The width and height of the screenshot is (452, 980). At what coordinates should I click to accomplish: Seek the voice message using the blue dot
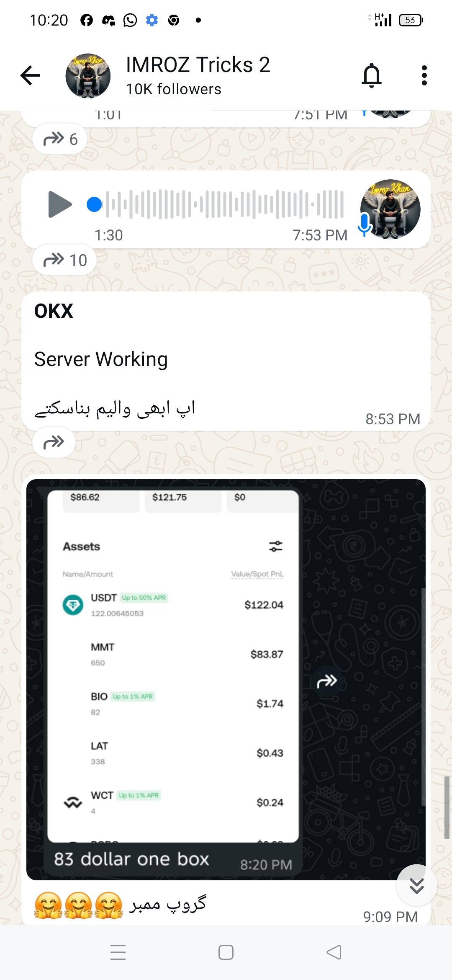94,204
